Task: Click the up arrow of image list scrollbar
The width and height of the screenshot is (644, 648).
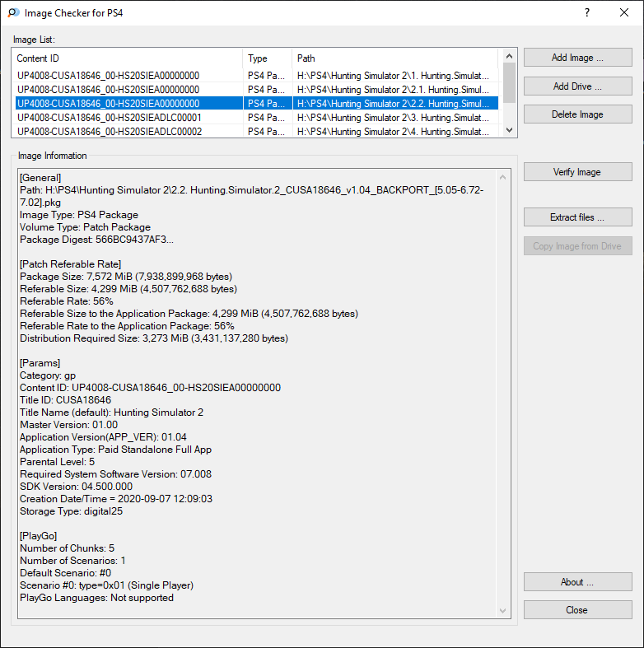Action: (x=509, y=56)
